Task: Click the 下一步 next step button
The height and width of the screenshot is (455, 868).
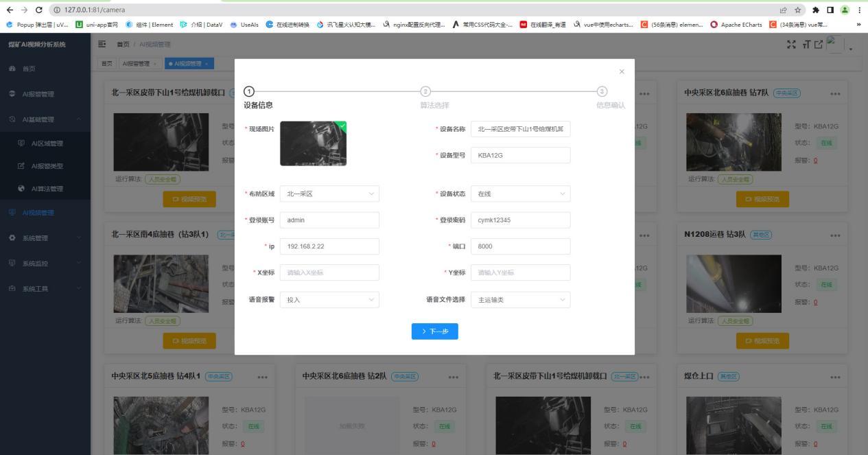Action: coord(434,331)
